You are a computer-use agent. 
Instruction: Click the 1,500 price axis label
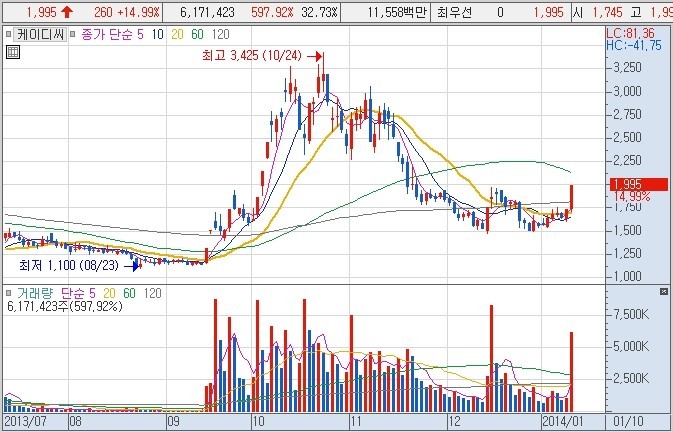pyautogui.click(x=628, y=230)
